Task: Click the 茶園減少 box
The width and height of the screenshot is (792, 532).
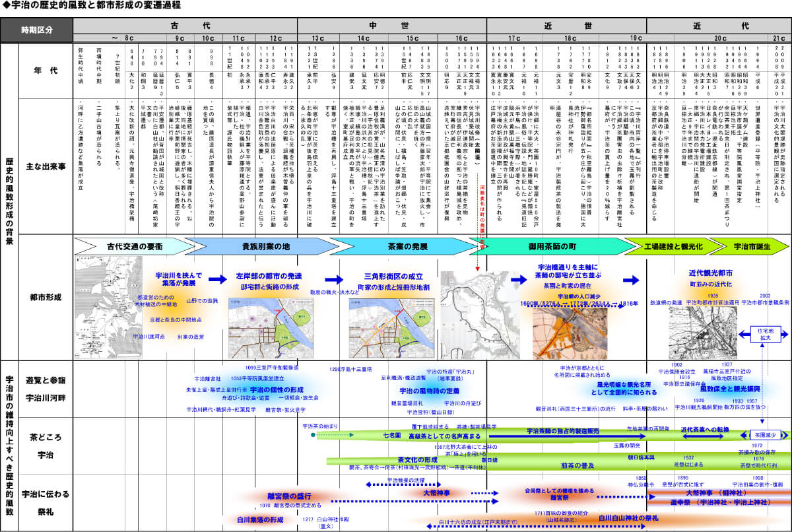Action: (x=765, y=436)
